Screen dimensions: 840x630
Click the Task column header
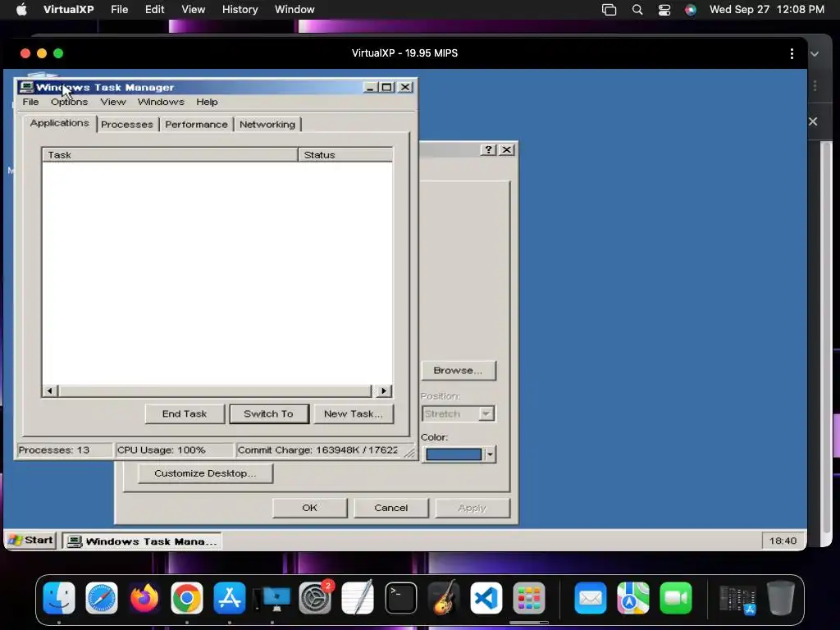(170, 155)
